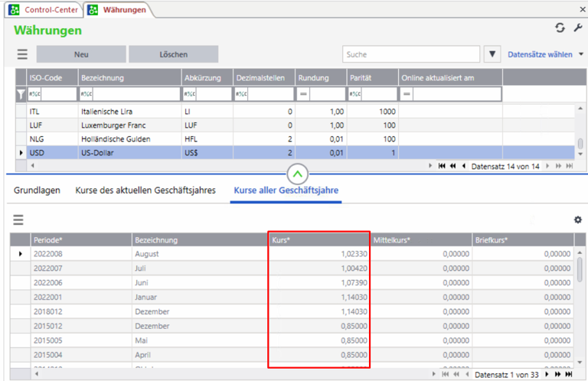588x381 pixels.
Task: Jump to first record in currency grid navigator
Action: (x=442, y=166)
